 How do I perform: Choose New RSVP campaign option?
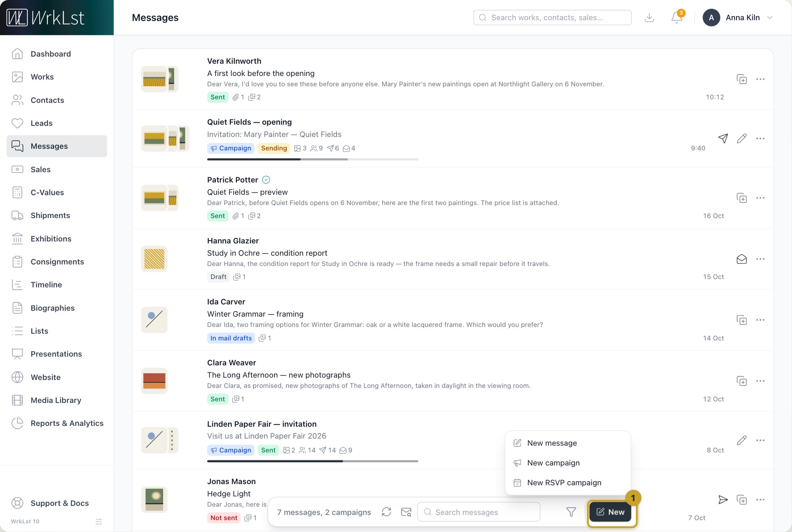point(568,483)
